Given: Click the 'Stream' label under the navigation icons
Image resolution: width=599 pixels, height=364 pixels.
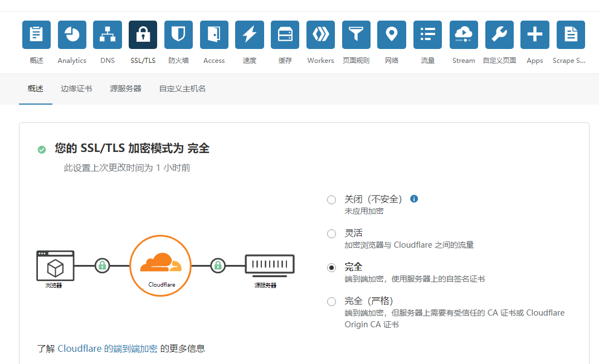Looking at the screenshot, I should coord(464,60).
